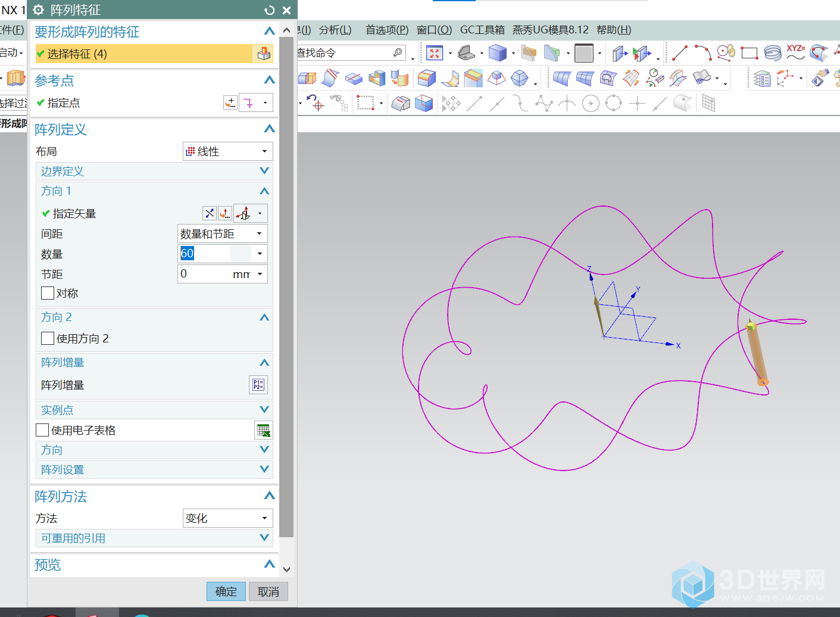Screen dimensions: 840x617
Task: Enable the 使用电子表格 checkbox
Action: [42, 430]
